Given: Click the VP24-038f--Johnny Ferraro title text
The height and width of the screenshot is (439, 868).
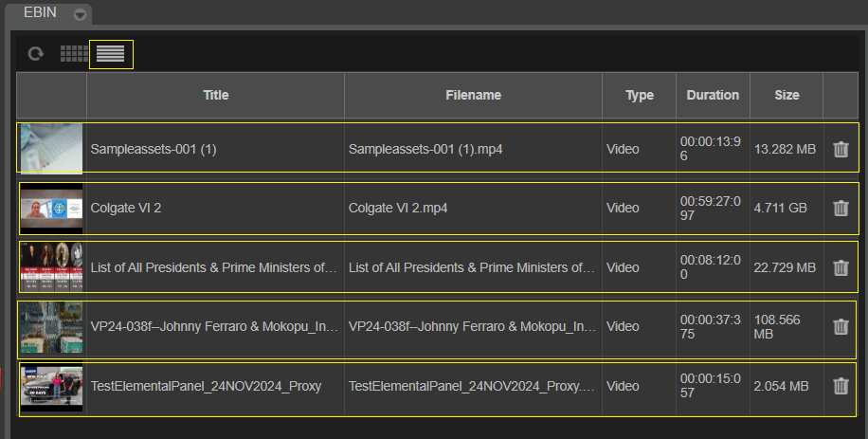Looking at the screenshot, I should (214, 327).
